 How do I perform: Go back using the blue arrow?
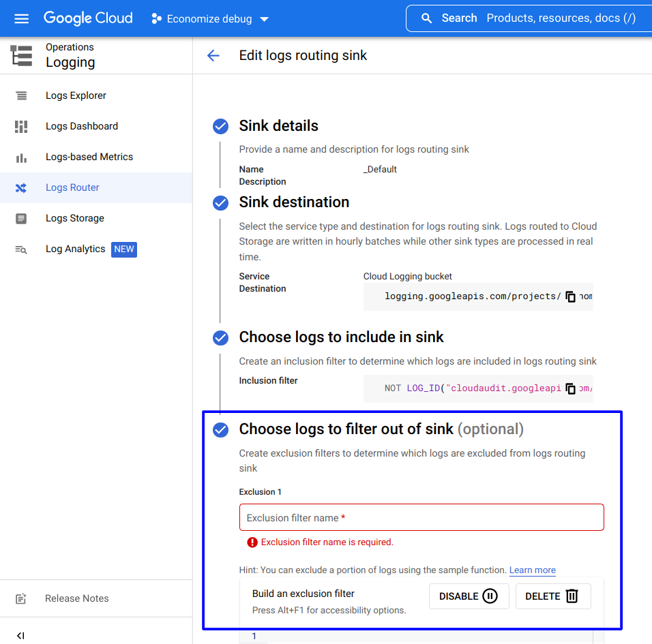213,56
